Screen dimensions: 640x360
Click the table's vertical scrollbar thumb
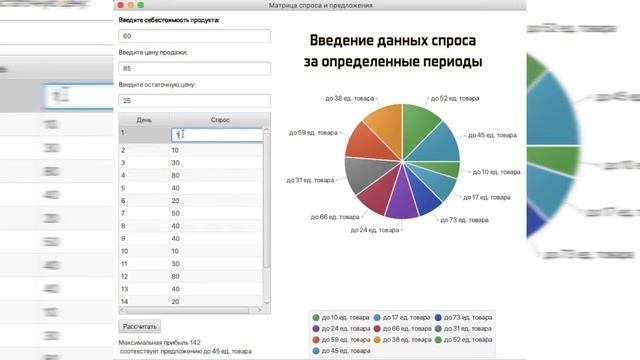tap(267, 200)
